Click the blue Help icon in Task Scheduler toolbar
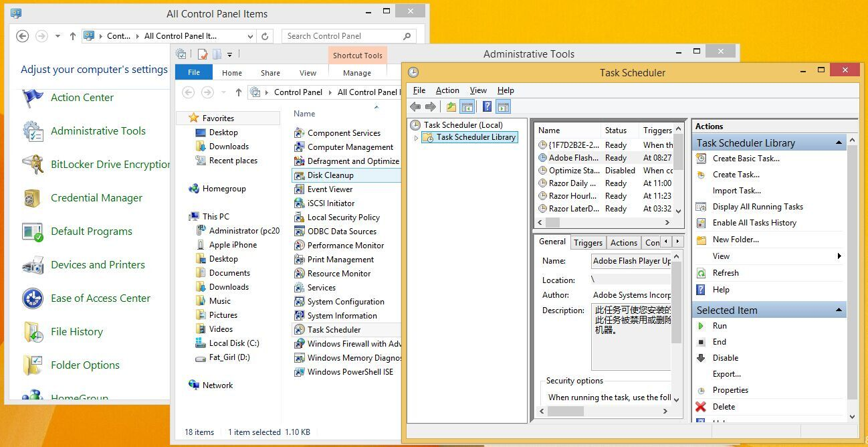The height and width of the screenshot is (447, 868). 487,106
